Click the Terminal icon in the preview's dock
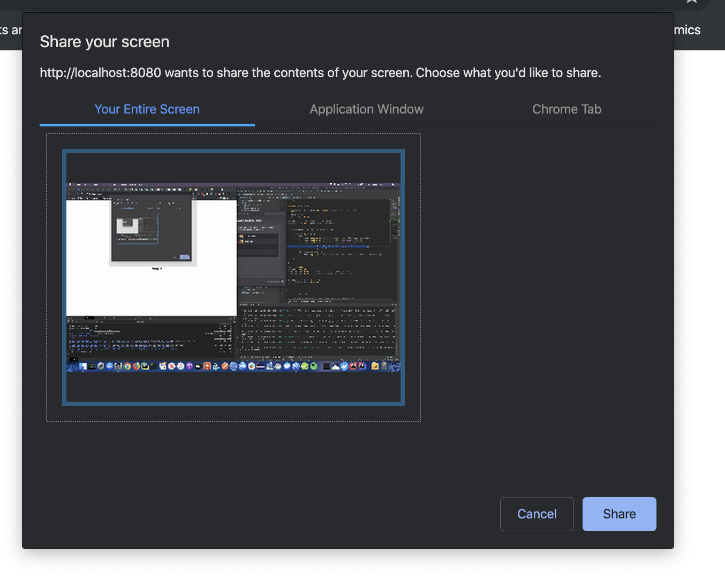The width and height of the screenshot is (725, 588). (x=91, y=366)
